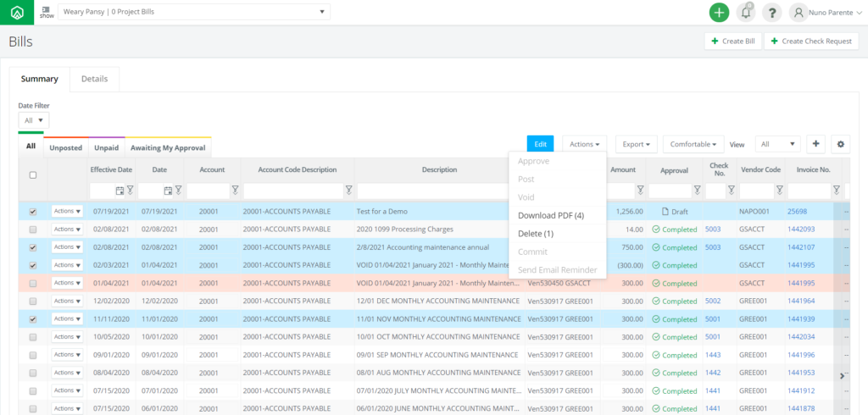This screenshot has width=868, height=415.
Task: Check the 10/01 OCT MONTHLY row checkbox
Action: (33, 337)
